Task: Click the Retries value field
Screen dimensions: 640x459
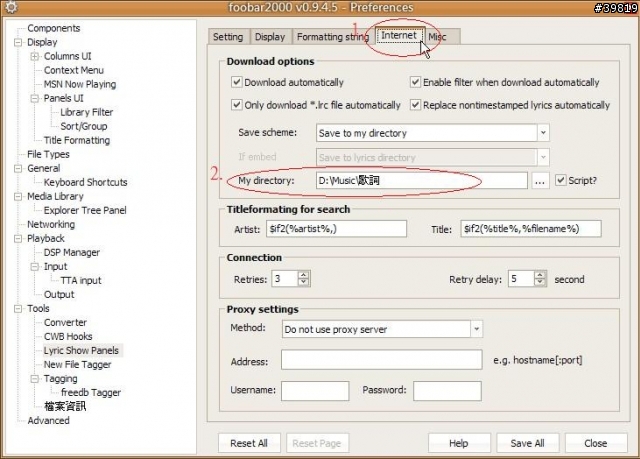Action: (285, 279)
